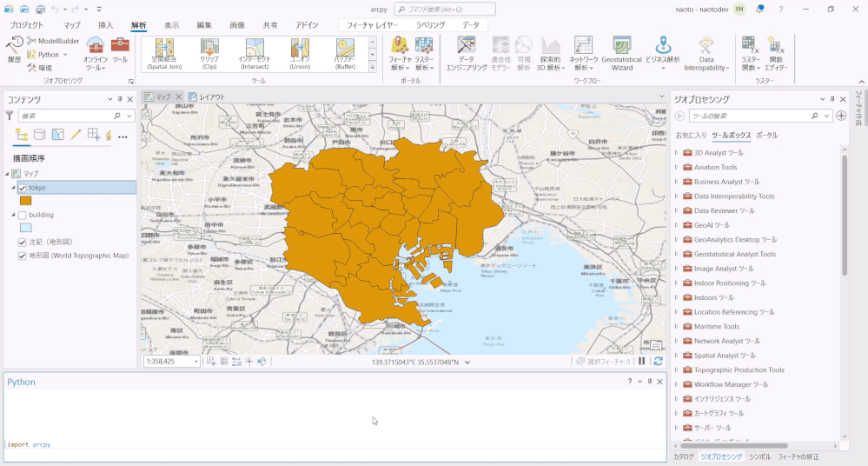Open Business Analysis (ビジネス解析) dropdown
This screenshot has width=868, height=466.
tap(663, 54)
